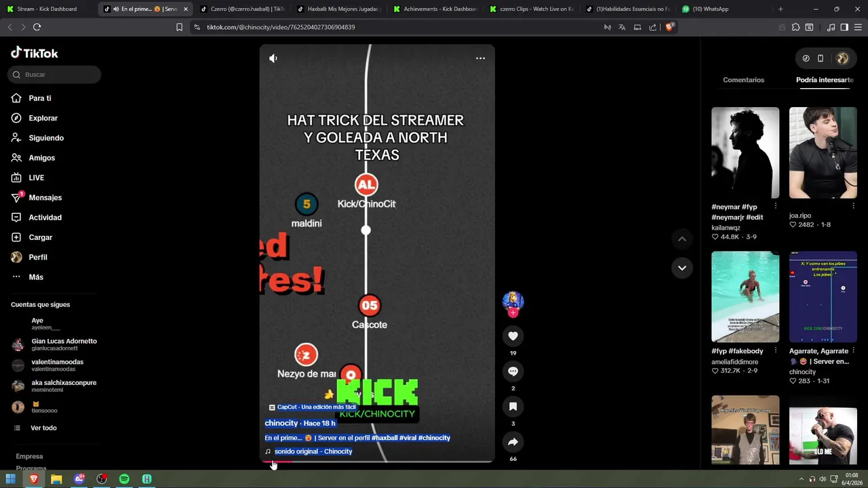Viewport: 868px width, 488px height.
Task: Open the profile avatar at top right
Action: [842, 58]
